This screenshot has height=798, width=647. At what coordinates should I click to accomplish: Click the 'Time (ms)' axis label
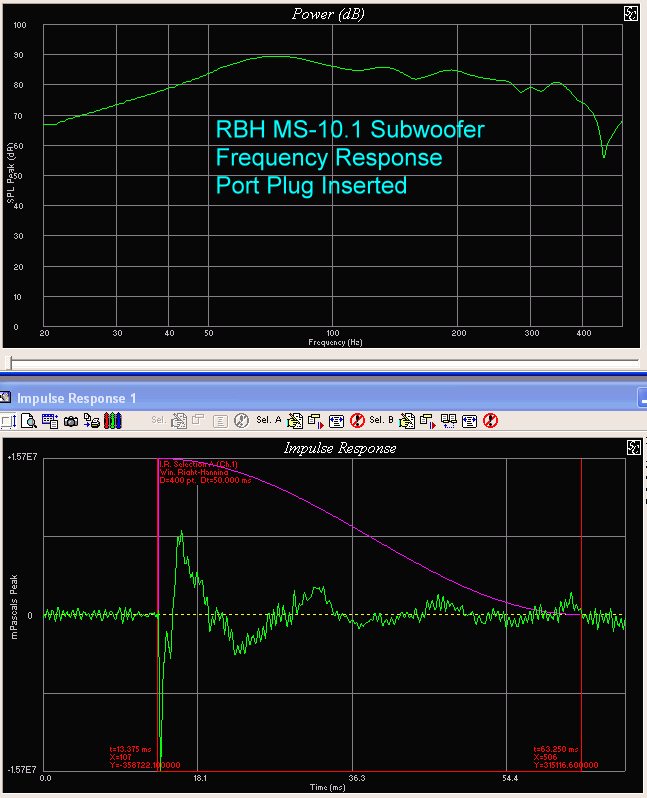click(327, 787)
